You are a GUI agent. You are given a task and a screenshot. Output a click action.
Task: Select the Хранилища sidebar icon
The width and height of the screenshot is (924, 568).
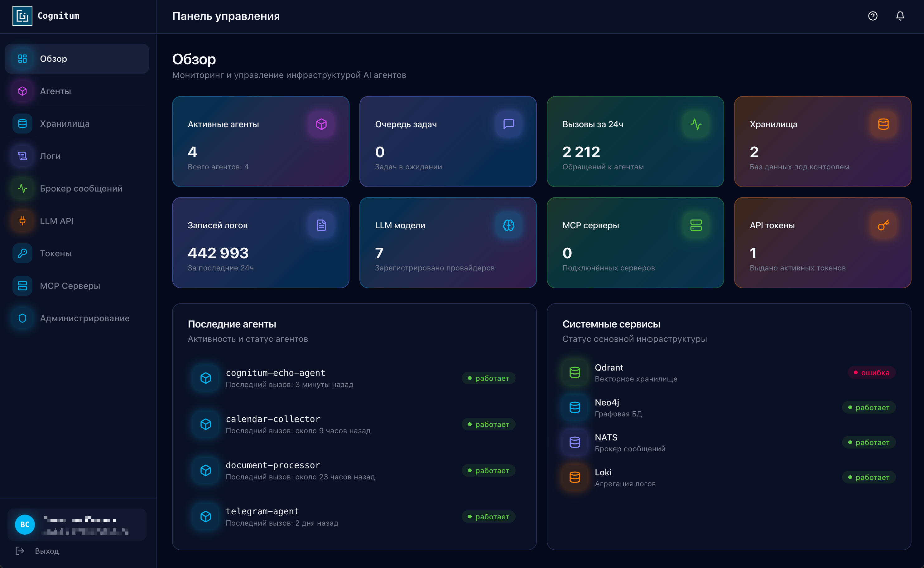tap(22, 123)
